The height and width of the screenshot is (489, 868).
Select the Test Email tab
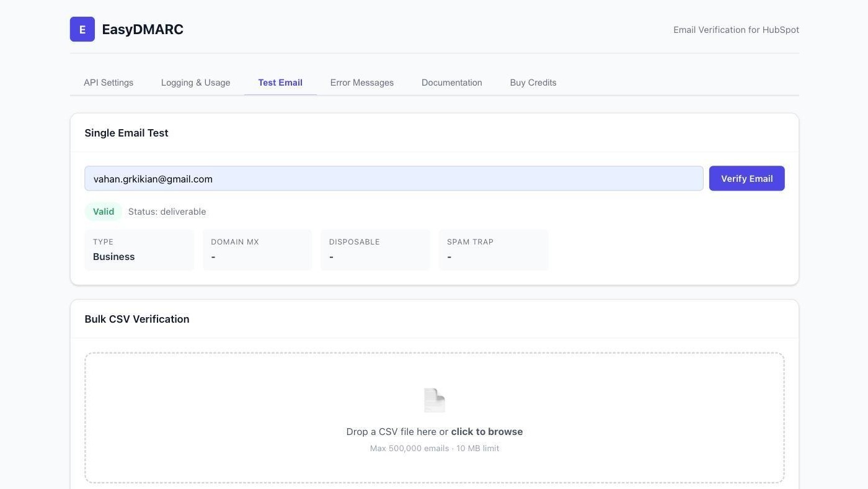(280, 83)
